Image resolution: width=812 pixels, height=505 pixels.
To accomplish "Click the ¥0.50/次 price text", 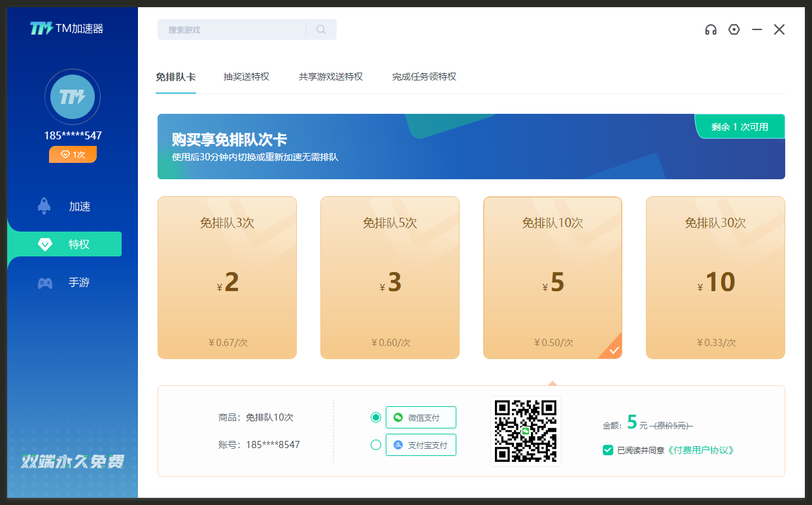I will [x=553, y=342].
